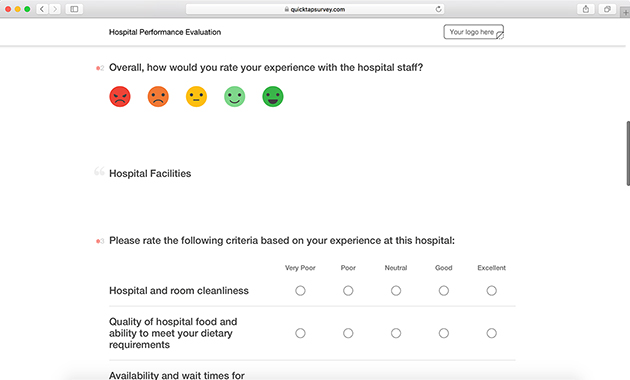Go back with Safari's back arrow
This screenshot has height=380, width=630.
pos(42,9)
